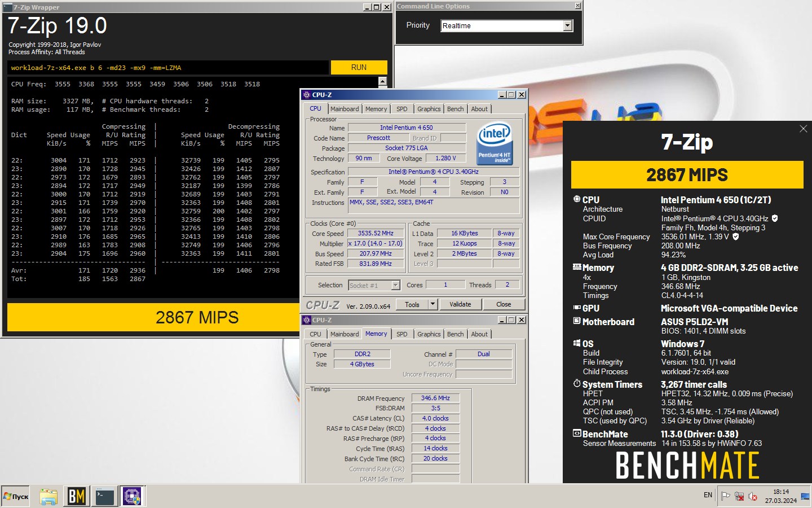Switch to Memory tab in upper CPU-Z window
The image size is (812, 508).
pyautogui.click(x=376, y=109)
